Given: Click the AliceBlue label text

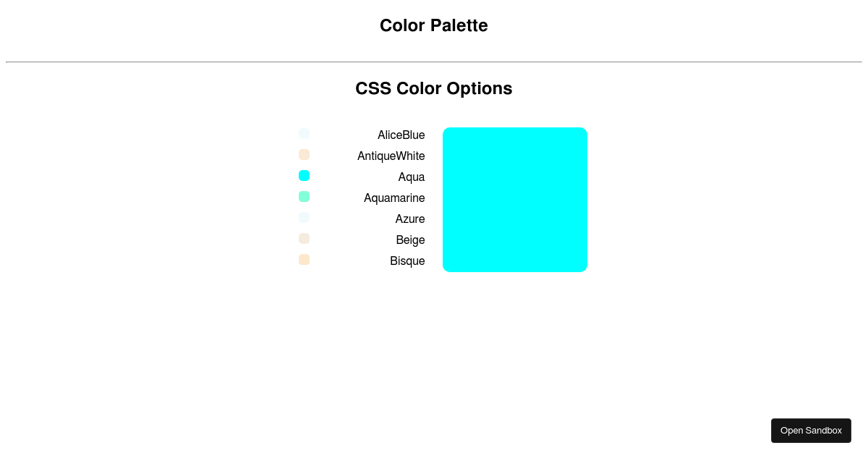Looking at the screenshot, I should (x=401, y=135).
